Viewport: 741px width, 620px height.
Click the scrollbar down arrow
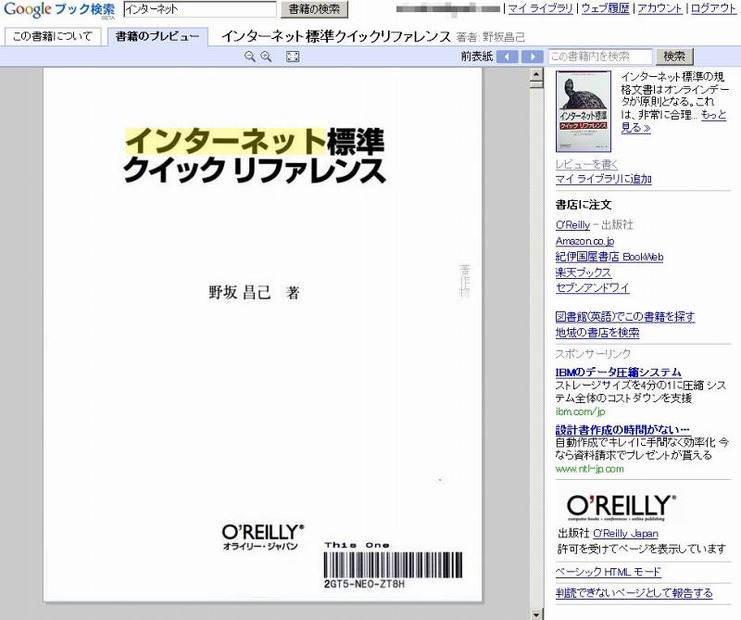point(536,615)
